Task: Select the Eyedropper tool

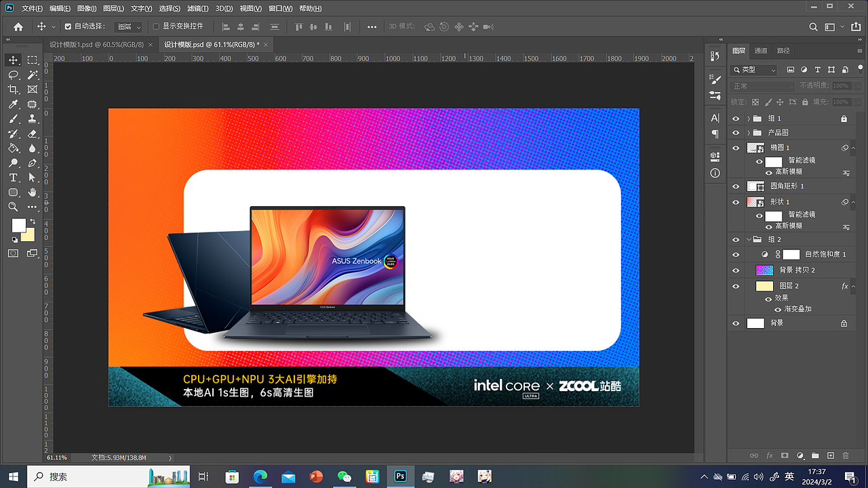Action: tap(13, 104)
